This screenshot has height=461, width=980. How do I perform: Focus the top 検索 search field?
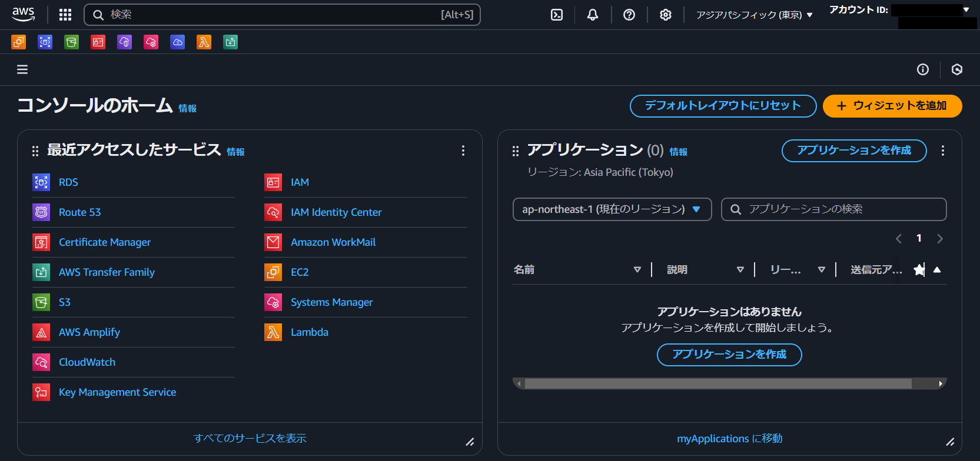pyautogui.click(x=283, y=15)
